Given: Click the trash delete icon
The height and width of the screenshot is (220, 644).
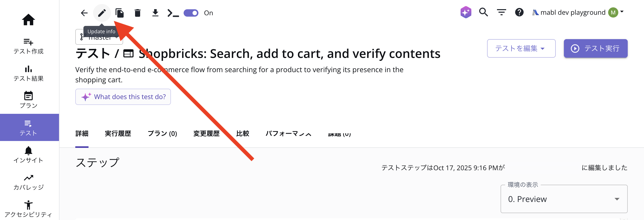Looking at the screenshot, I should click(137, 13).
